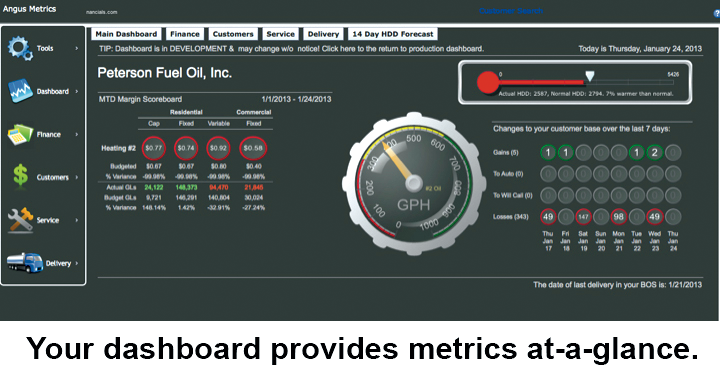This screenshot has width=720, height=380.
Task: Select the Delivery tab
Action: 323,34
